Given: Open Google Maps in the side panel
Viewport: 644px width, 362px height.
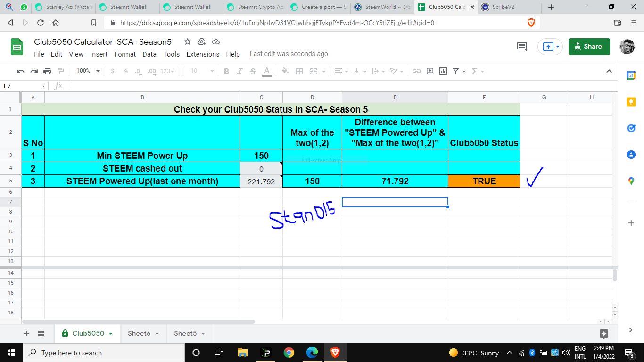Looking at the screenshot, I should point(631,181).
